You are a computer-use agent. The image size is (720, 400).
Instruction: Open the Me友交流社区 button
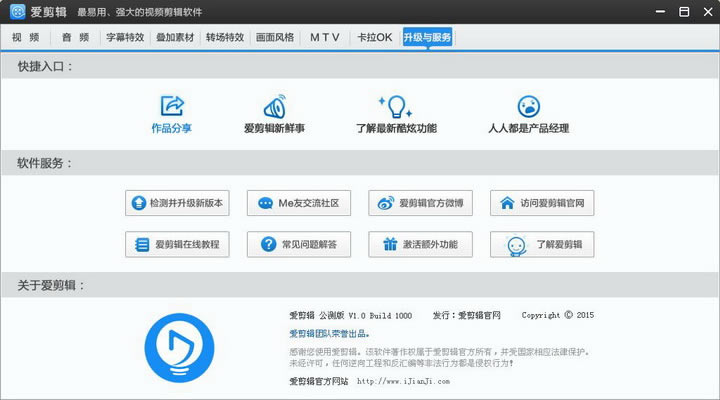pyautogui.click(x=299, y=203)
